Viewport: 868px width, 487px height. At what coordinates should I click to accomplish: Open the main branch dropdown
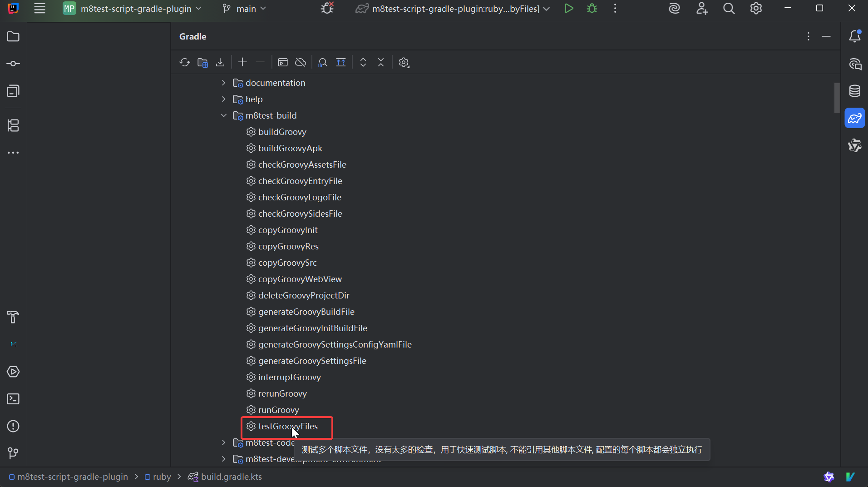(245, 9)
